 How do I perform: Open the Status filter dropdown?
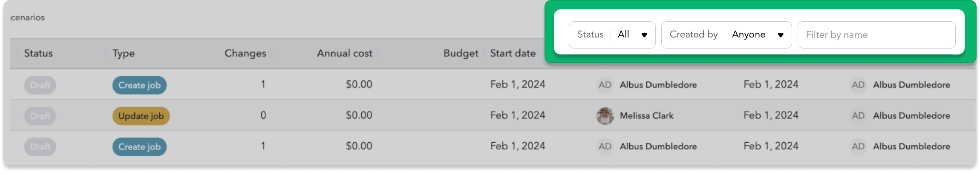point(611,35)
